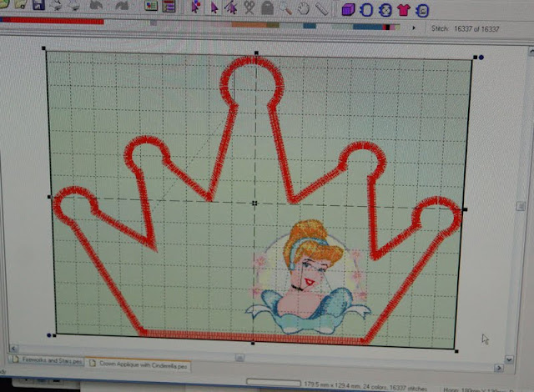This screenshot has width=534, height=392.
Task: Open the thread color palette icon
Action: click(x=151, y=6)
